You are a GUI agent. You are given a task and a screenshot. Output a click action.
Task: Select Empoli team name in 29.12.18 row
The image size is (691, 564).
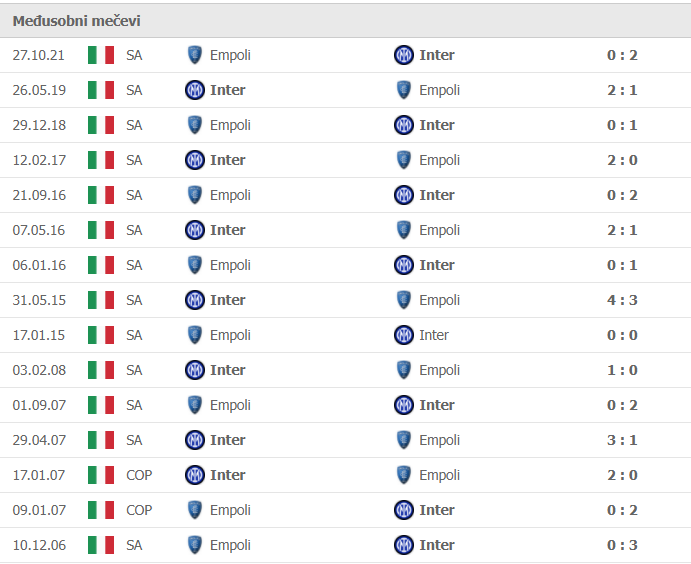(230, 125)
